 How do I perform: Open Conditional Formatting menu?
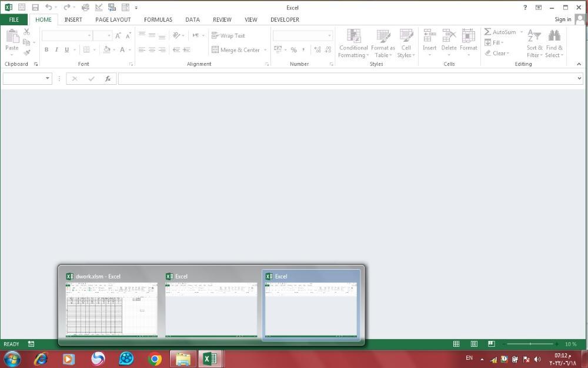tap(353, 44)
